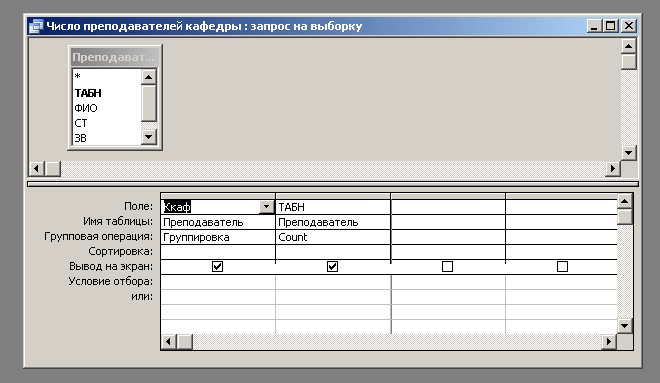Click the ТАБН field cell in grid
Screen dimensions: 660x383
[333, 207]
